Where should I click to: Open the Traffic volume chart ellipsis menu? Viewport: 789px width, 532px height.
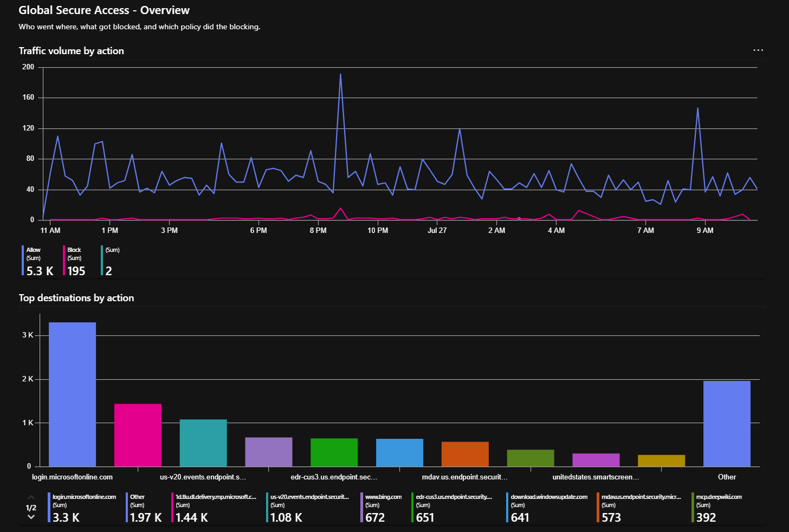click(x=758, y=50)
